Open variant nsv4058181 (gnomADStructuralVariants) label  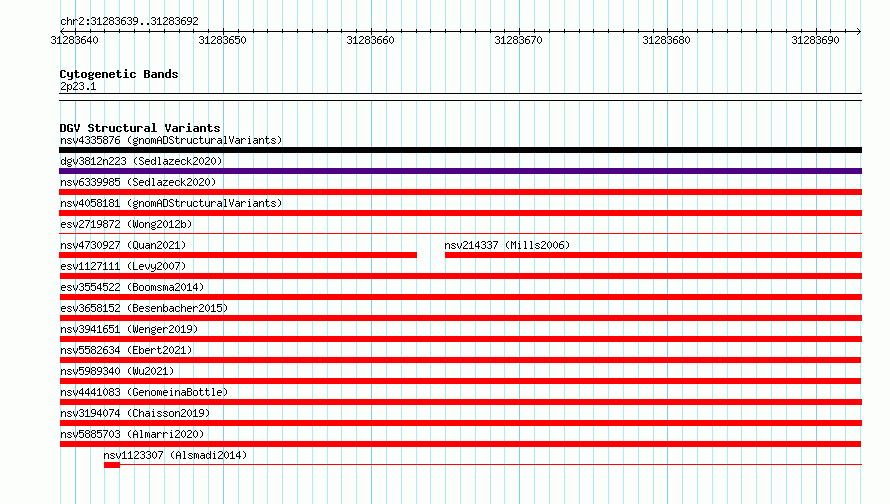coord(171,203)
